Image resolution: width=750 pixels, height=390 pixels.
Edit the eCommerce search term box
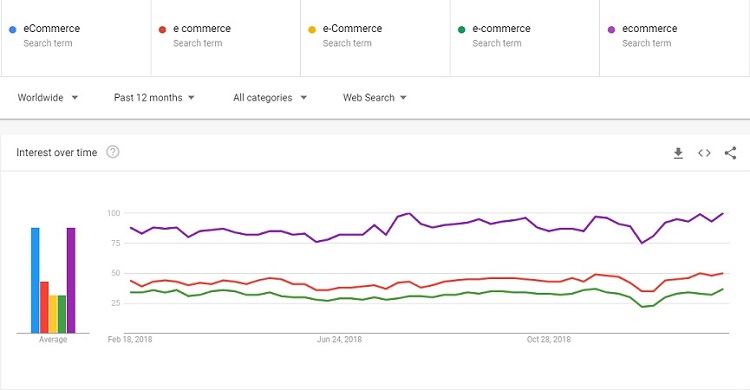(76, 38)
